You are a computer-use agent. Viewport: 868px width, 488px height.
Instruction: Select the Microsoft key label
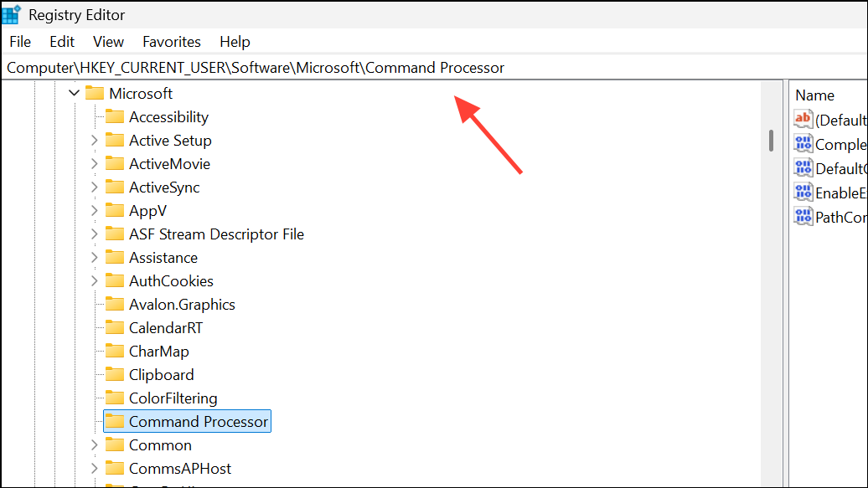pos(141,94)
